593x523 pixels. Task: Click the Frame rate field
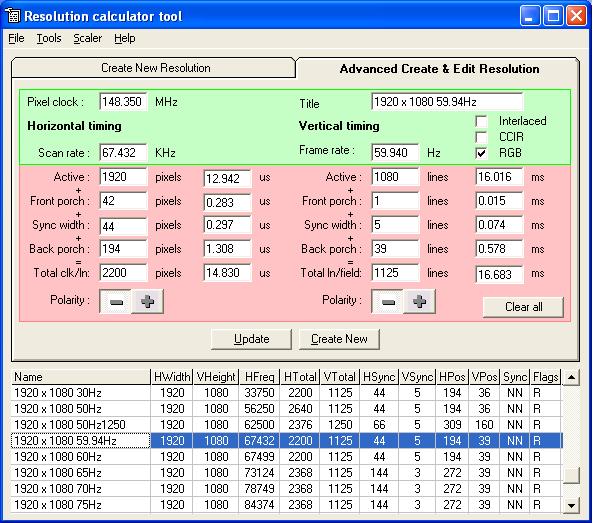(395, 152)
